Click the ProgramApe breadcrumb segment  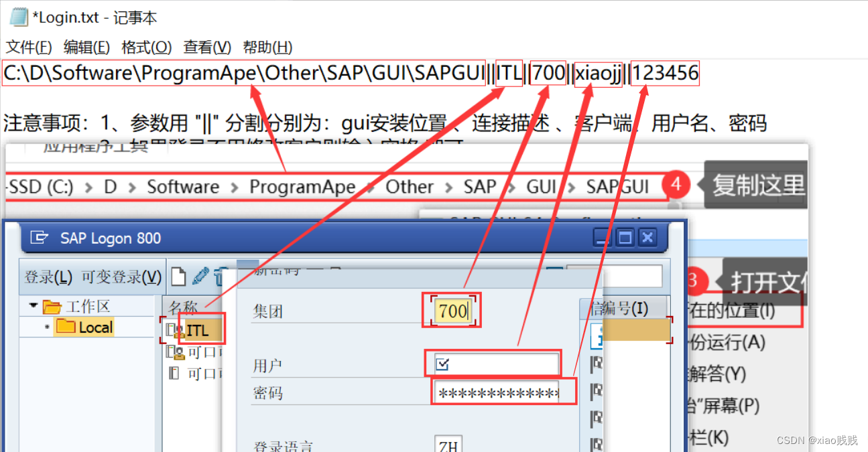[x=302, y=186]
